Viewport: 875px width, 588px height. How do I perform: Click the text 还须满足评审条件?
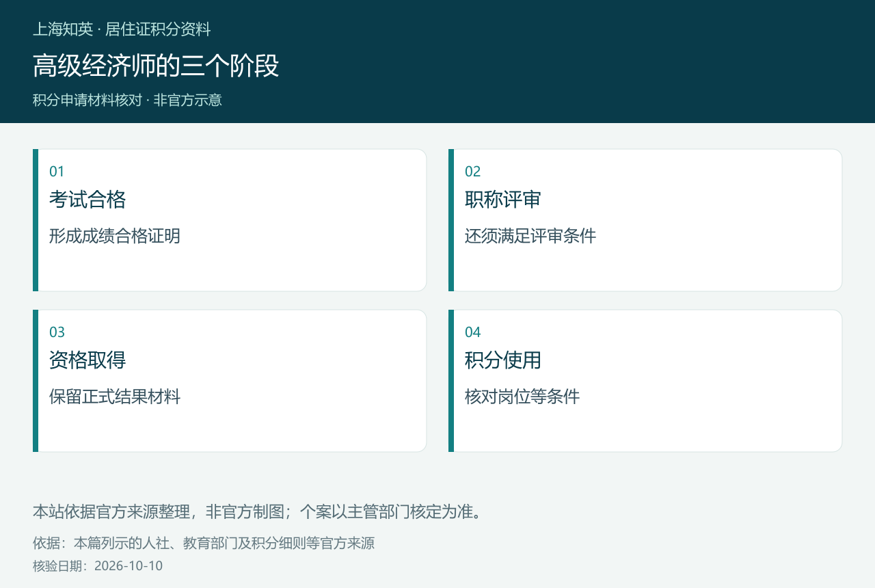pyautogui.click(x=530, y=237)
